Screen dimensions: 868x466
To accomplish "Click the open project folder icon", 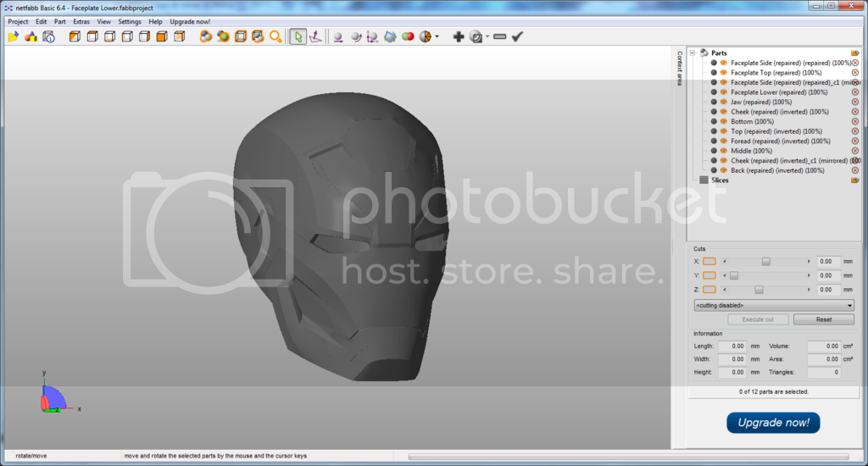I will [14, 36].
